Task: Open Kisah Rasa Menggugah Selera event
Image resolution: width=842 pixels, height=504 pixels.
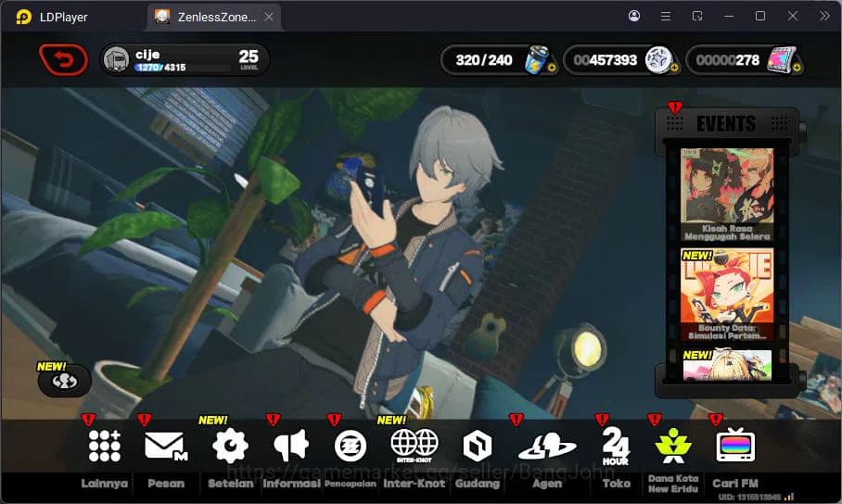Action: [x=727, y=195]
